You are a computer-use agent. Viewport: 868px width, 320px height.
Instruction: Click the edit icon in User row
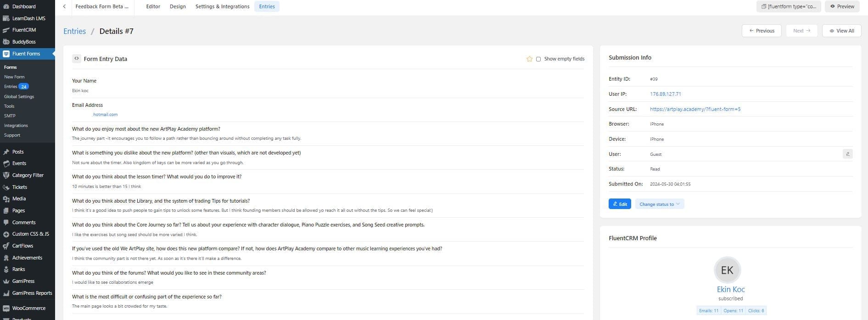tap(847, 154)
